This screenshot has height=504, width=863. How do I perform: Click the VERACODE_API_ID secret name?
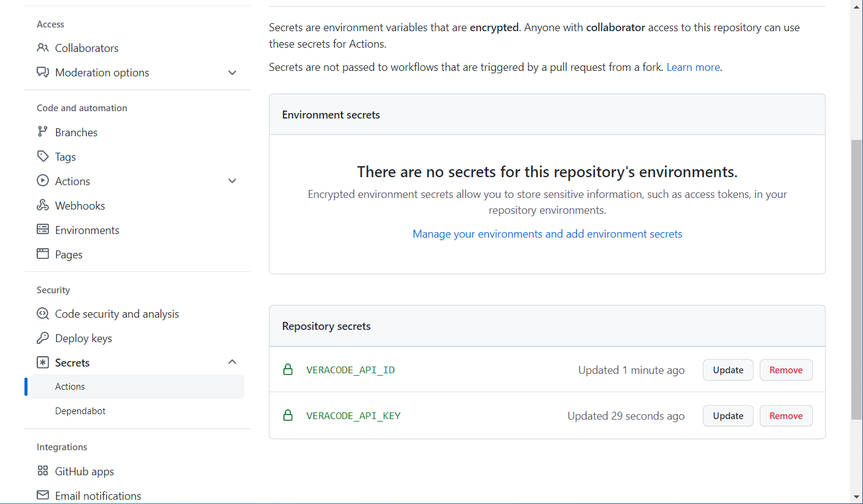(350, 370)
